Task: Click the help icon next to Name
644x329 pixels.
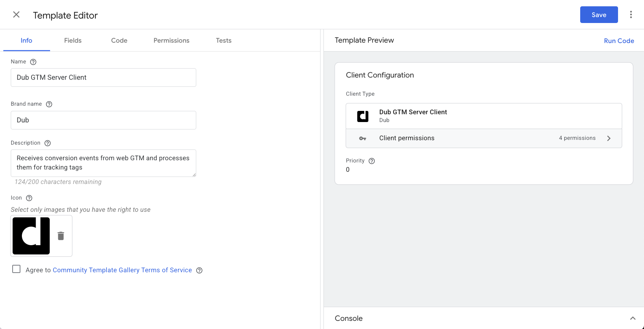Action: (33, 62)
